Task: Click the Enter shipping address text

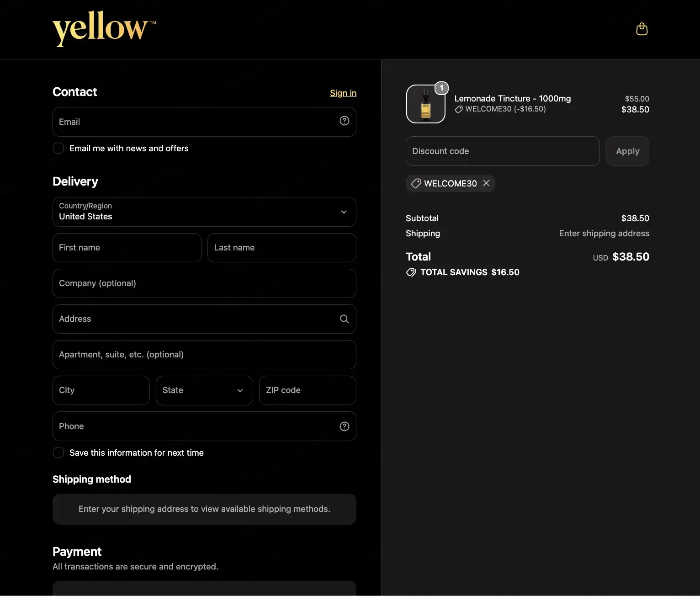Action: [604, 234]
